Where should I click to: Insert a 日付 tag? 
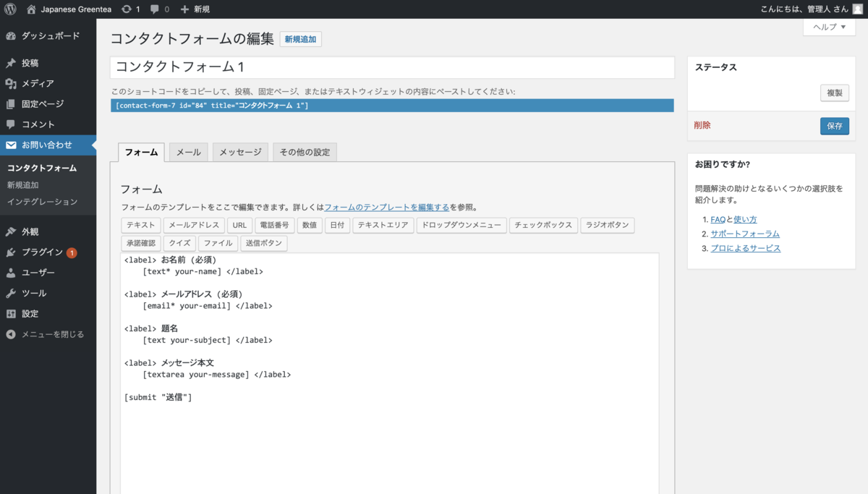pyautogui.click(x=337, y=225)
